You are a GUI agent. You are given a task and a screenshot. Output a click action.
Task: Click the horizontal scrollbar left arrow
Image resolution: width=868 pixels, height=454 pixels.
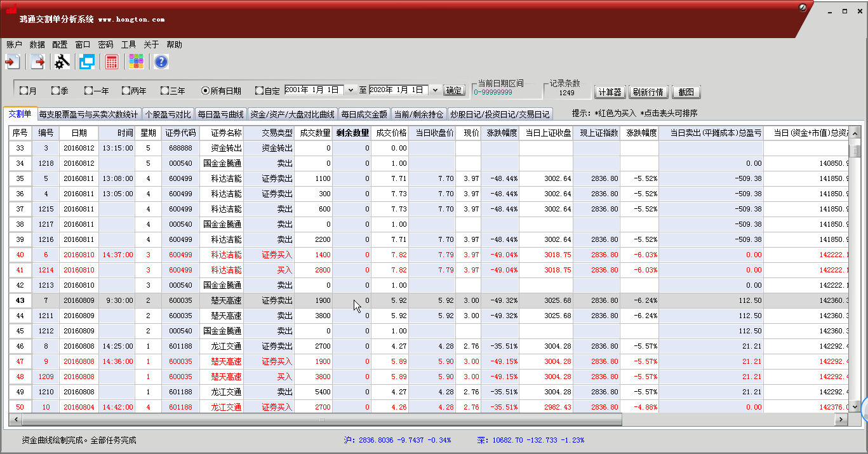pyautogui.click(x=16, y=420)
